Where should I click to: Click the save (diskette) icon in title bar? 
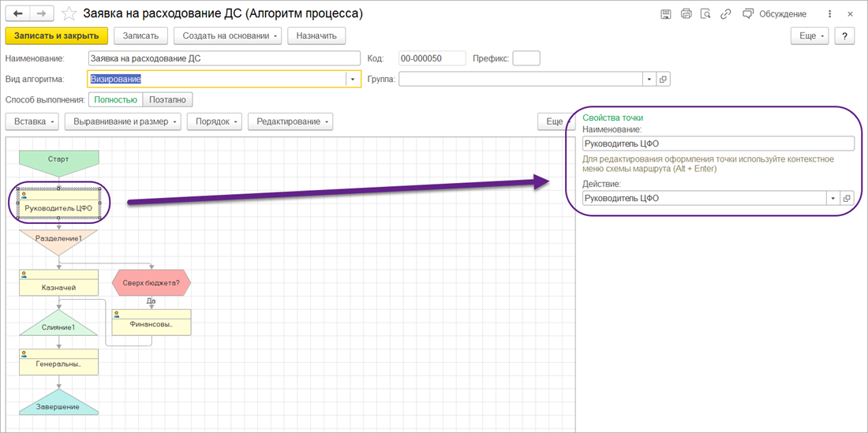tap(666, 14)
